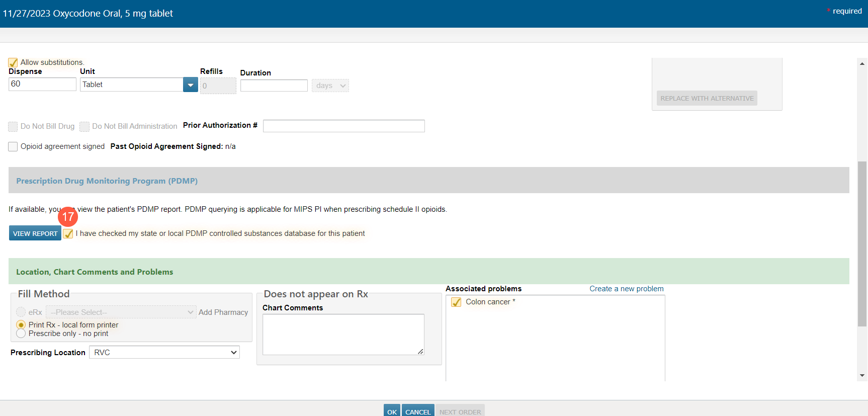Focus the Prior Authorization number field
868x416 pixels.
(343, 126)
